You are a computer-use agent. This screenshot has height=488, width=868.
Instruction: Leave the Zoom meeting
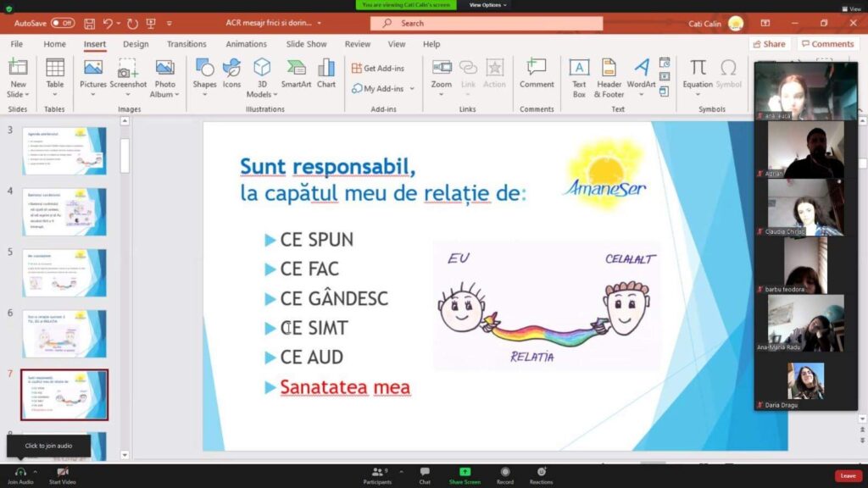pos(848,476)
